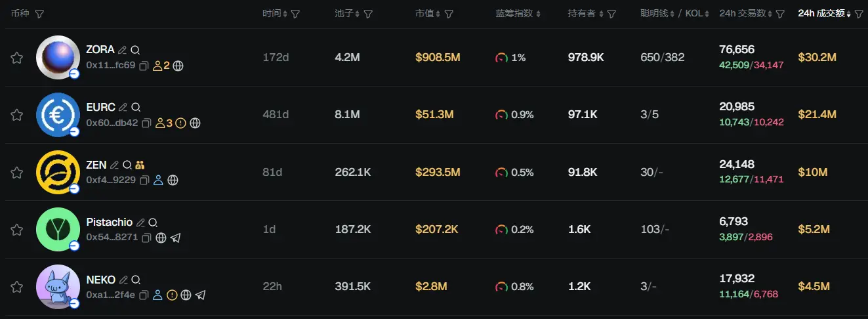Image resolution: width=868 pixels, height=319 pixels.
Task: Open the 市值 column filter
Action: click(449, 14)
